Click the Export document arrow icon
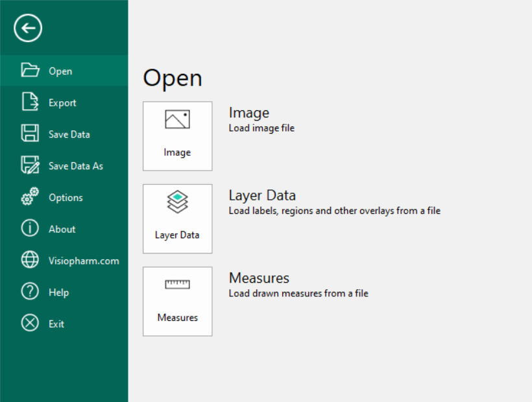Screen dimensions: 532x402 tap(30, 101)
